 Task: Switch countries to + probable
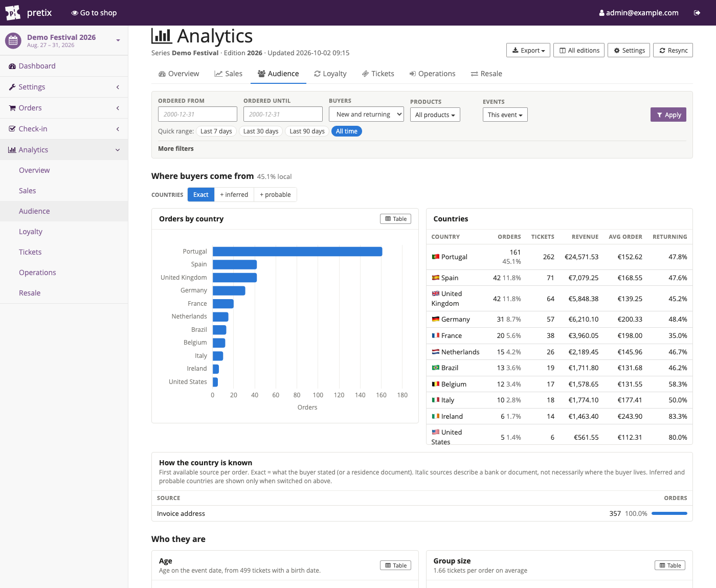coord(275,195)
